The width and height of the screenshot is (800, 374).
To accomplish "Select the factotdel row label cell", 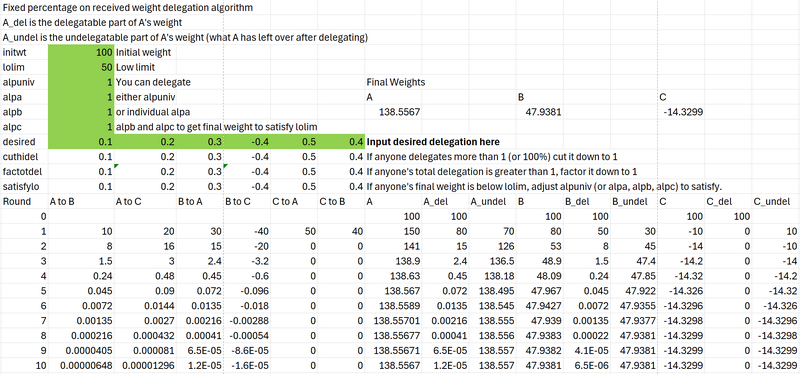I will 24,171.
